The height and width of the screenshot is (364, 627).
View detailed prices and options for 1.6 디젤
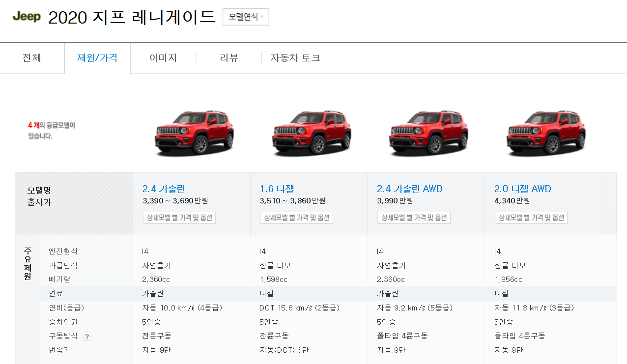(297, 218)
